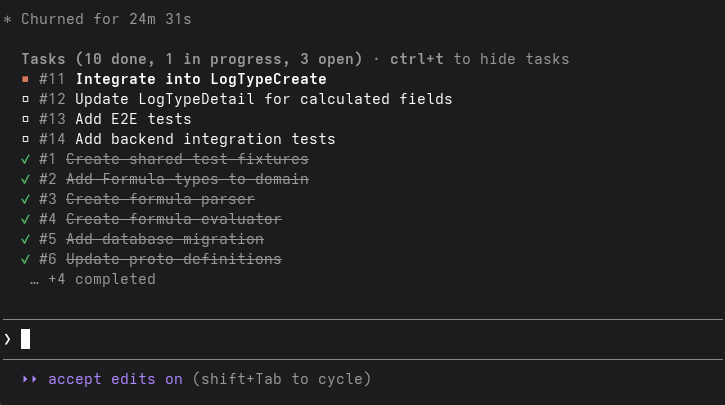Expand the '+4 completed' hidden tasks
Viewport: 725px width, 405px height.
[x=100, y=279]
